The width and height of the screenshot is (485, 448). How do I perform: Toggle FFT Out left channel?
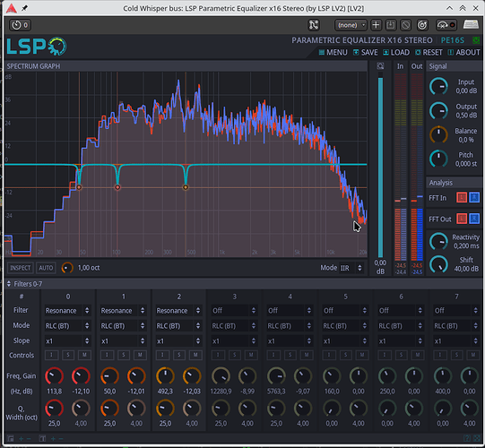[462, 219]
